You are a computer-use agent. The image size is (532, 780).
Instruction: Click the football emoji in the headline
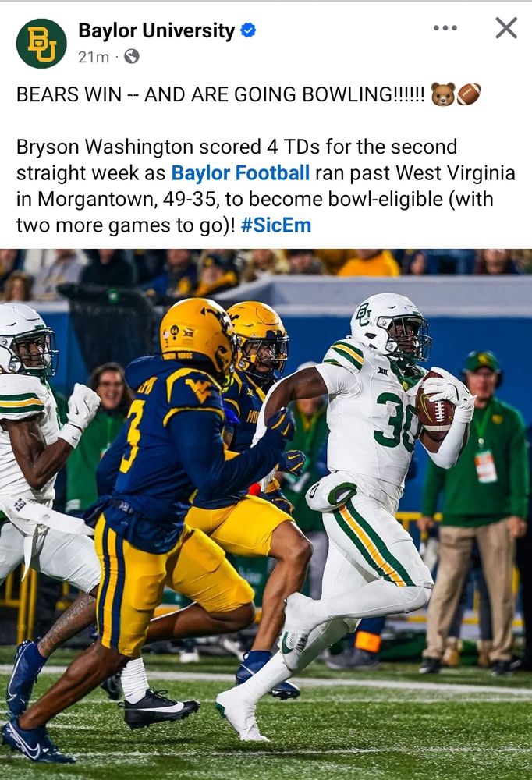point(469,94)
